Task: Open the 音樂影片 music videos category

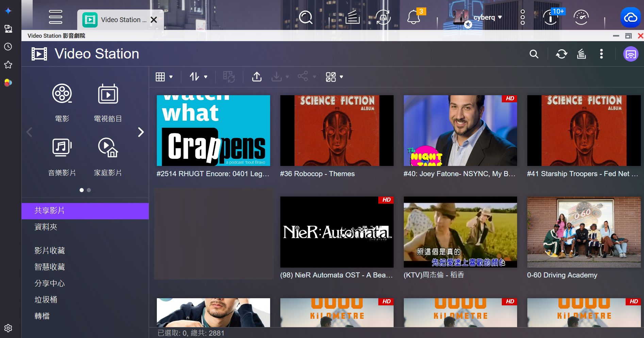Action: coord(62,157)
